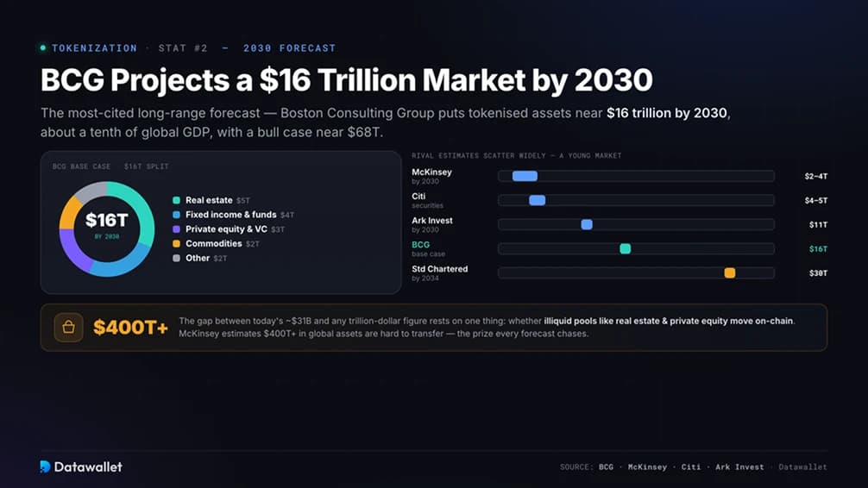Screen dimensions: 868x488
Task: Click the 'Fixed income & funds' legend label
Action: point(231,215)
